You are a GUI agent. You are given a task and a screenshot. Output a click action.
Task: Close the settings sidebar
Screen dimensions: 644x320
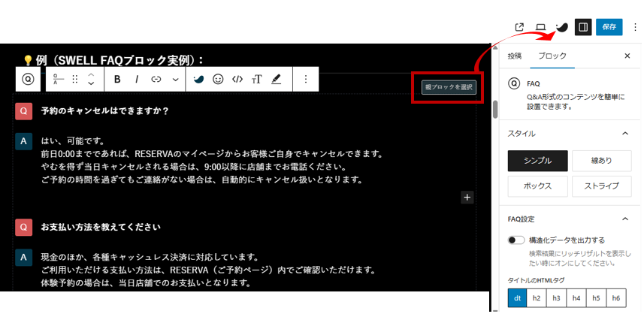coord(627,56)
